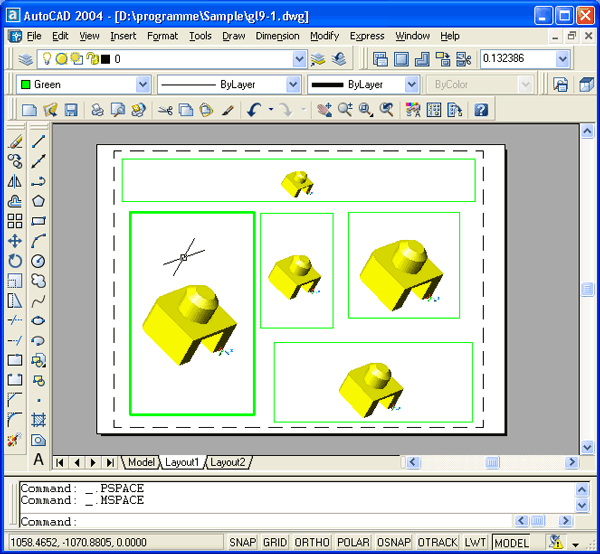Image resolution: width=600 pixels, height=554 pixels.
Task: Choose the Multiline Text tool
Action: [x=38, y=459]
